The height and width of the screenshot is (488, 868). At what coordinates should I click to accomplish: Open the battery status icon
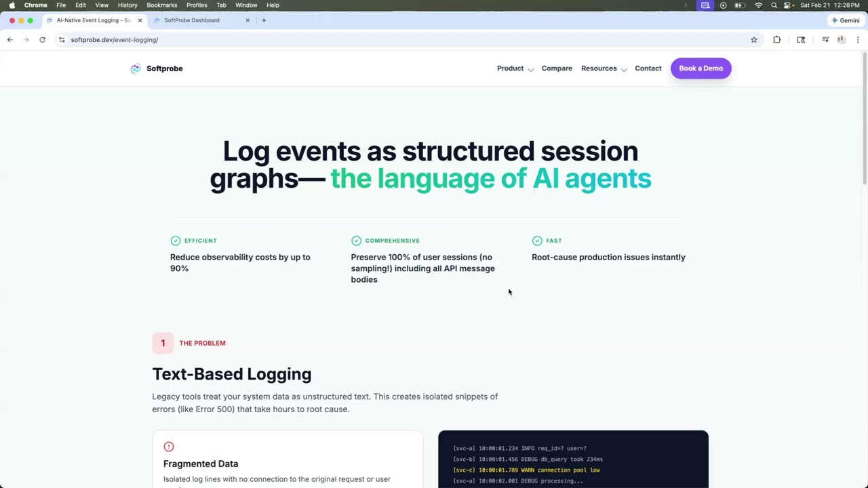[x=740, y=5]
